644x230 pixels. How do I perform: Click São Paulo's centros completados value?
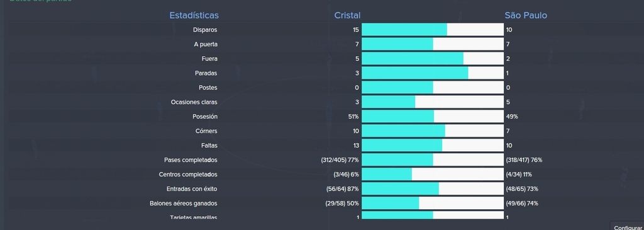point(519,175)
